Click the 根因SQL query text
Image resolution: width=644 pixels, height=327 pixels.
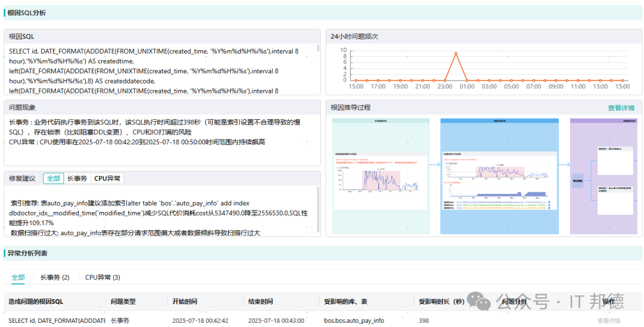click(x=154, y=71)
